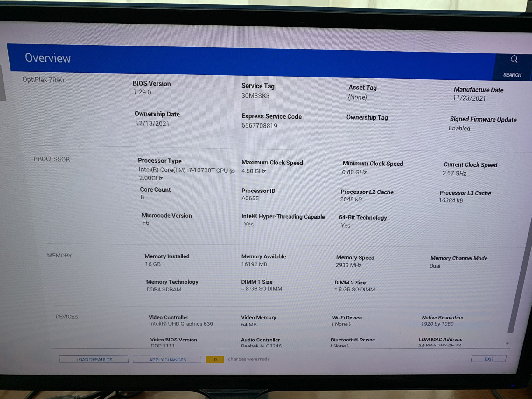The width and height of the screenshot is (532, 399).
Task: Select the Minimum Clock Speed value 0.80 GHz
Action: (x=354, y=172)
